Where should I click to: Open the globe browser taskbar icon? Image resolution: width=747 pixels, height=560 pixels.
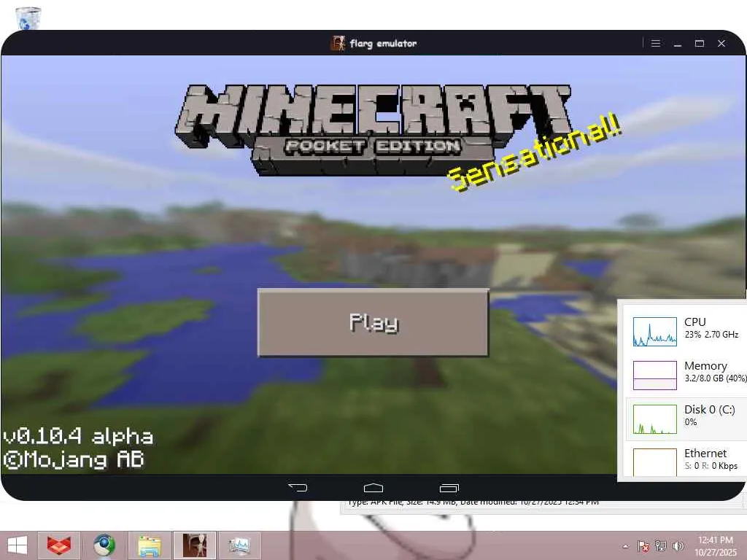tap(104, 545)
